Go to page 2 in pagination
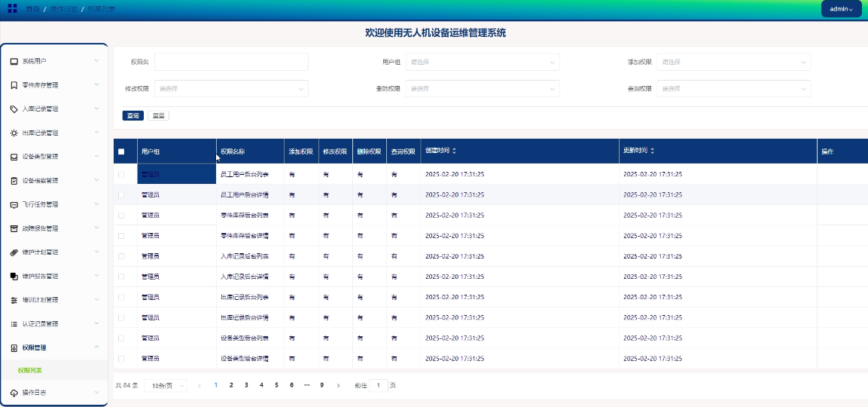The height and width of the screenshot is (407, 868). click(231, 385)
